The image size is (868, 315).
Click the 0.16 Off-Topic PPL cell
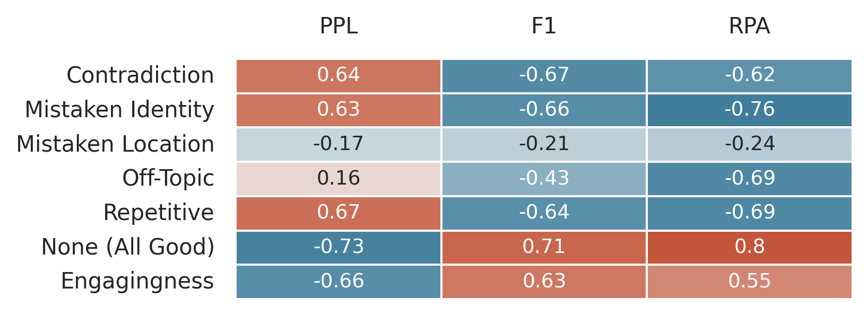click(x=338, y=179)
